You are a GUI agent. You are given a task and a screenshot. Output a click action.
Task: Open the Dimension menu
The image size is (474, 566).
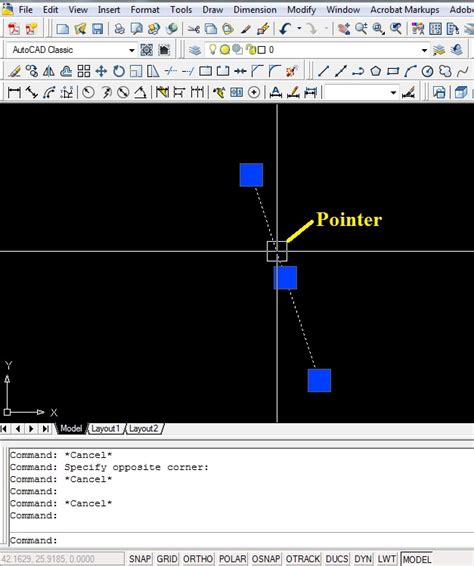pos(255,10)
